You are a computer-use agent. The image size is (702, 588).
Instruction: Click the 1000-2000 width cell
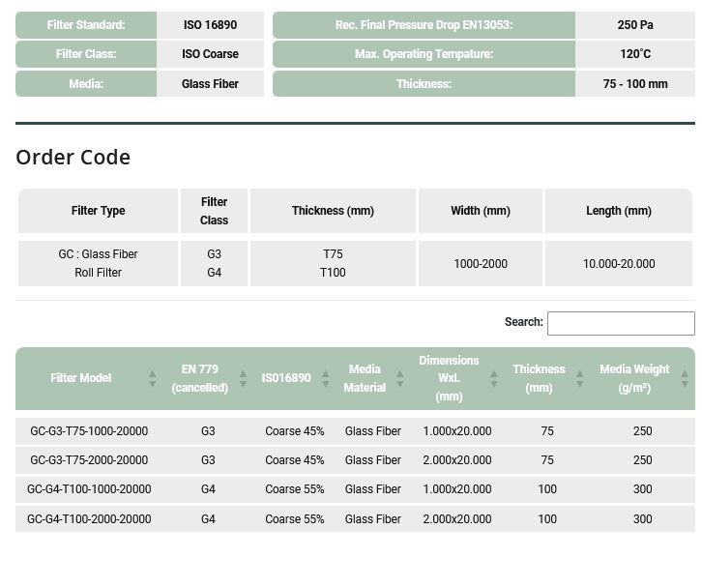[x=481, y=264]
